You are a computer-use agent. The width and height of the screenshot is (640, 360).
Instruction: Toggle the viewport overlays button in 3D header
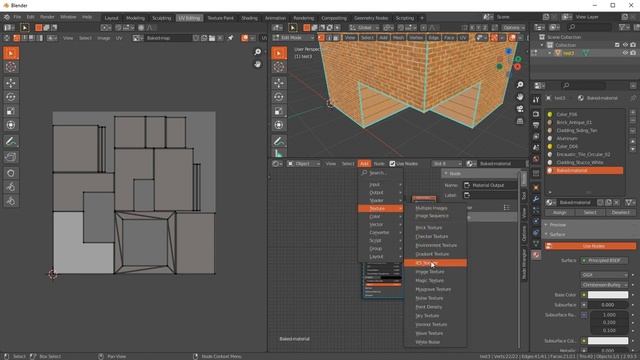click(512, 38)
